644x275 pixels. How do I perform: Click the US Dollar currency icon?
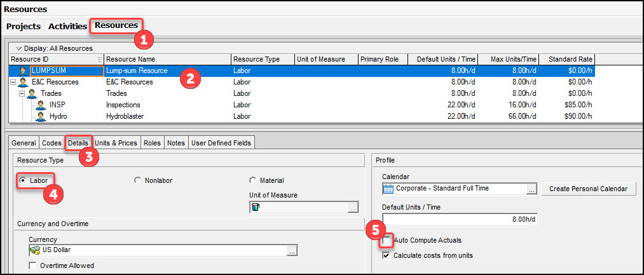point(35,250)
